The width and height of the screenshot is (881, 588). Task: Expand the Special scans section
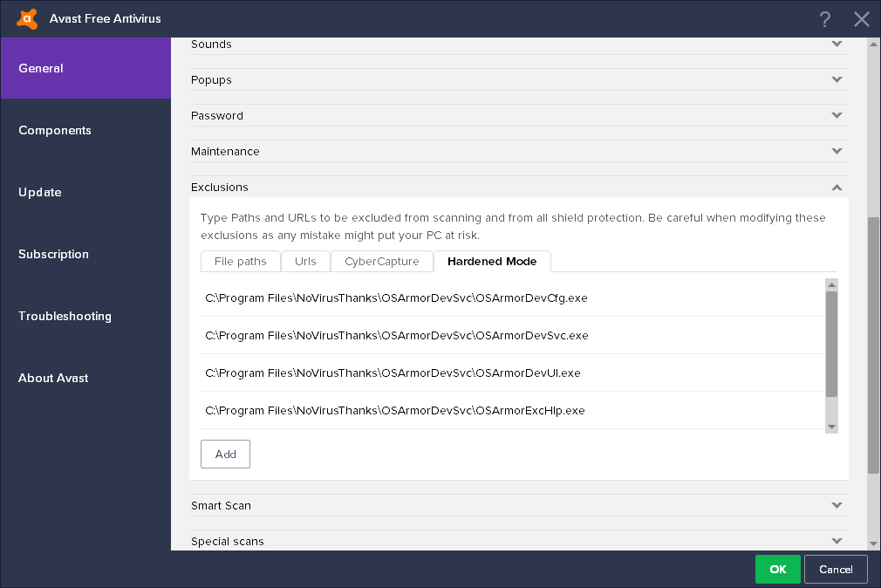tap(837, 541)
